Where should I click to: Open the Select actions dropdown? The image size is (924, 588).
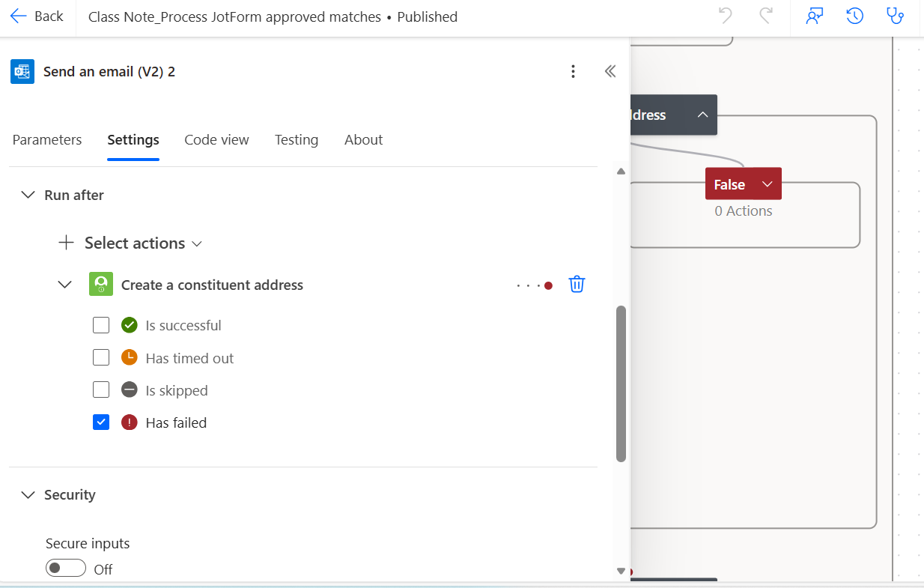tap(143, 243)
